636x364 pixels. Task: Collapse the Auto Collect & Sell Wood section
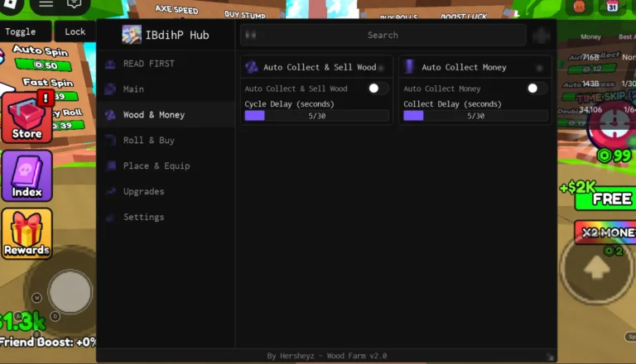coord(381,68)
